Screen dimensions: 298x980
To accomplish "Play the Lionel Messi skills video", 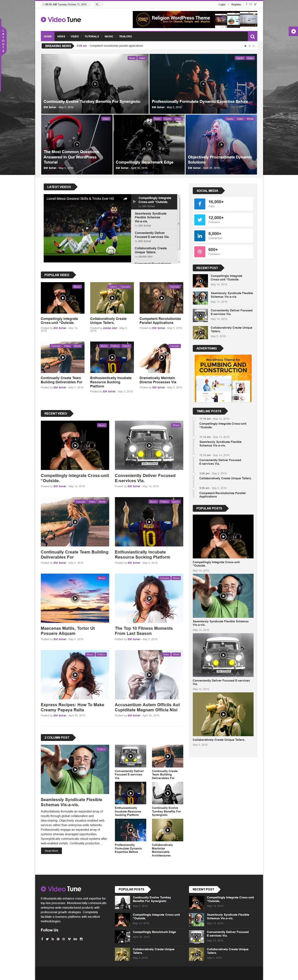I will [x=87, y=228].
